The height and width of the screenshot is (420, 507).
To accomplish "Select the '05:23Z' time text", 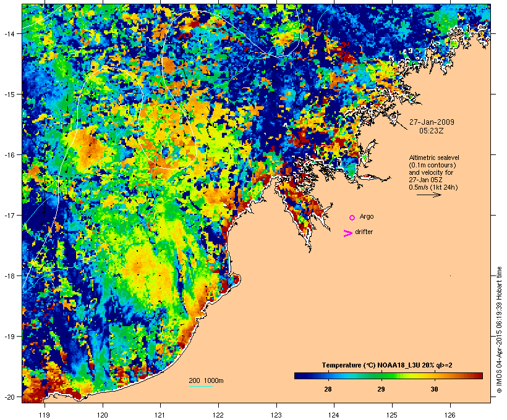I will [x=432, y=131].
